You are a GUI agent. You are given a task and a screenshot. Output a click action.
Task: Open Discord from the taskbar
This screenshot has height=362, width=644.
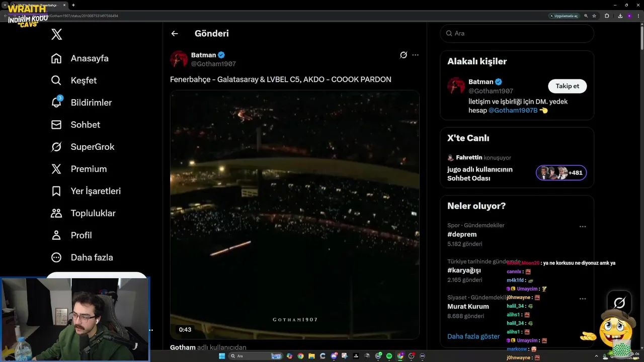tap(334, 356)
